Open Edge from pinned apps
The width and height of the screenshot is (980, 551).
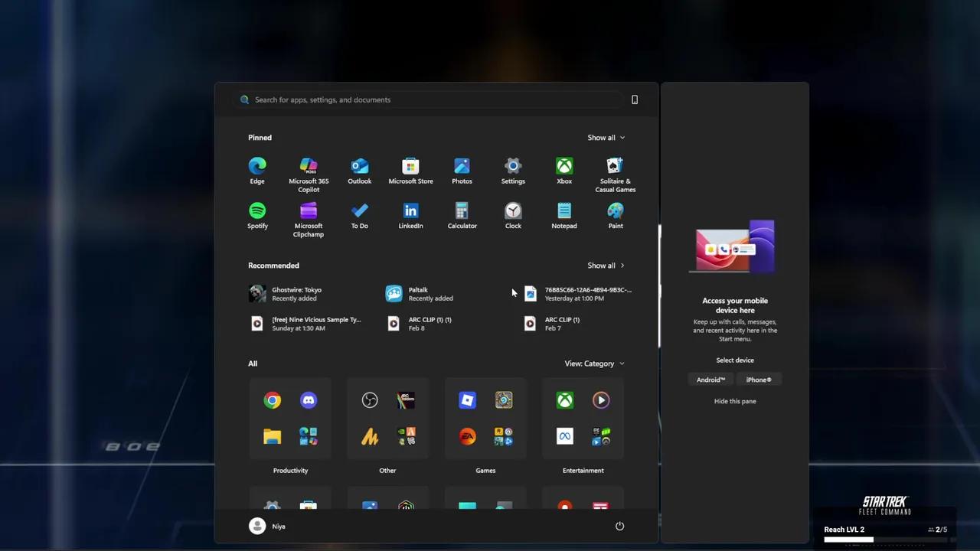[257, 171]
